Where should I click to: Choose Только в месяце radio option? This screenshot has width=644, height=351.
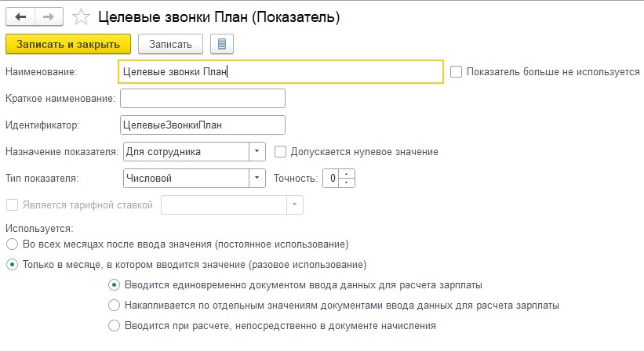[x=11, y=264]
